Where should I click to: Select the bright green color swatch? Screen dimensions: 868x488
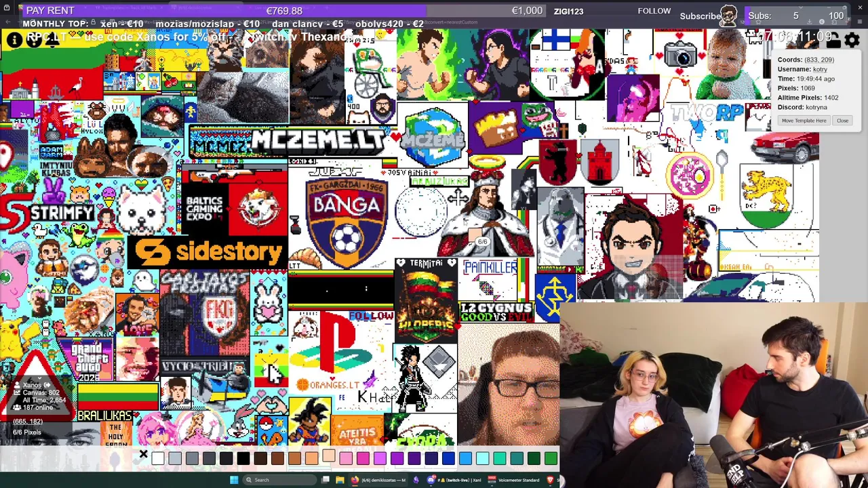tap(551, 459)
